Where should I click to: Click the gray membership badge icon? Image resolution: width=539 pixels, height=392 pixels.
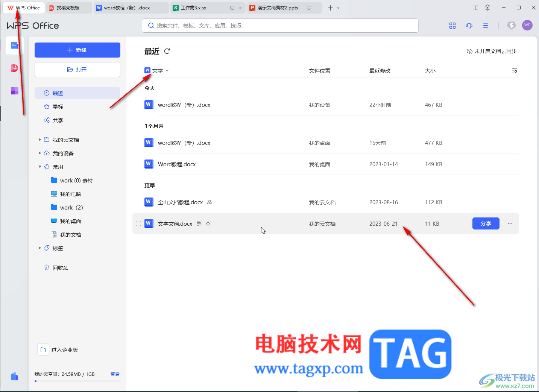[511, 26]
